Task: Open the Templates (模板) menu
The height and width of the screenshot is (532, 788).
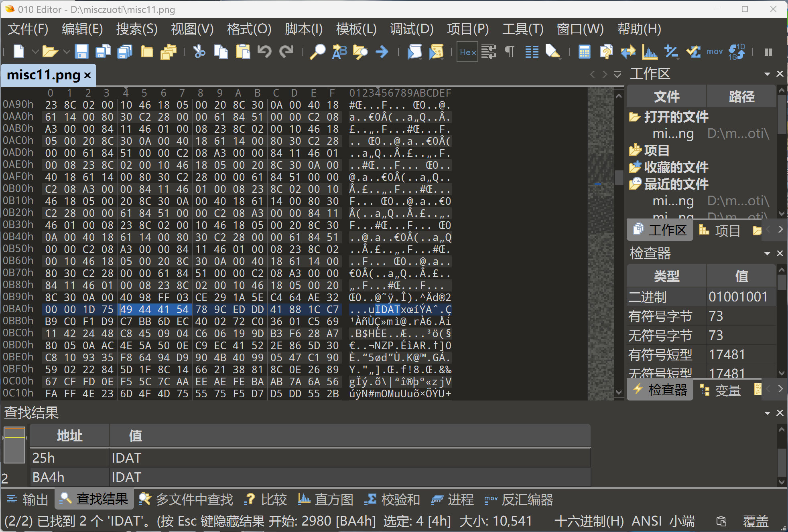Action: point(356,29)
